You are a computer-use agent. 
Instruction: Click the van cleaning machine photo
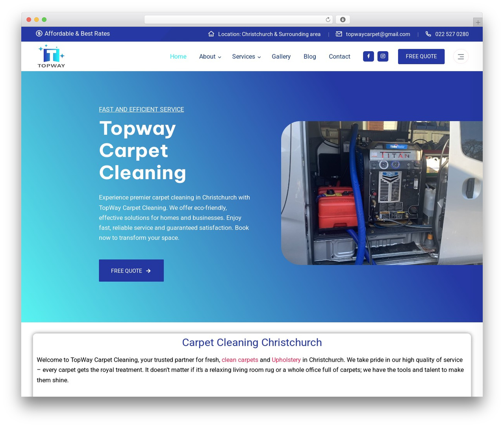point(382,193)
